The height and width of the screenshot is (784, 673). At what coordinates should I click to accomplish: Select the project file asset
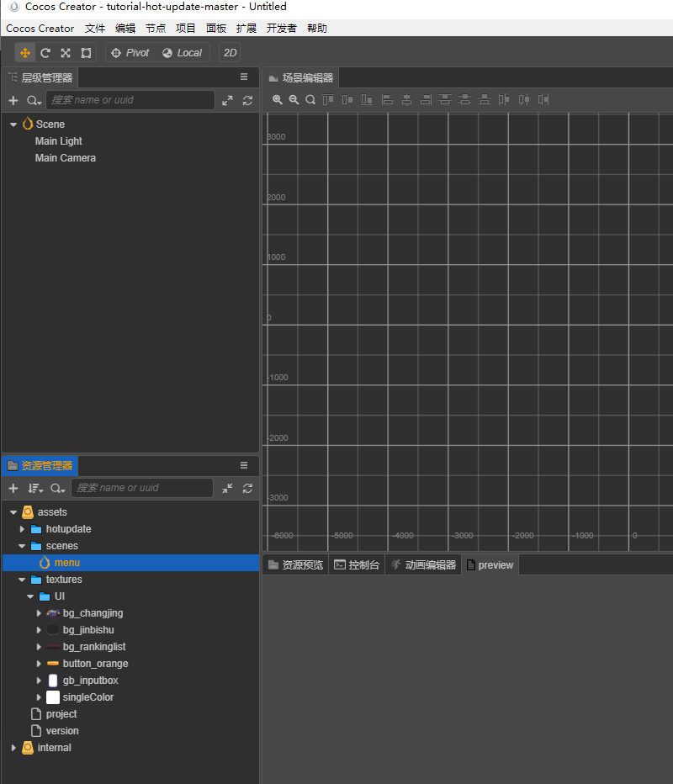(61, 714)
